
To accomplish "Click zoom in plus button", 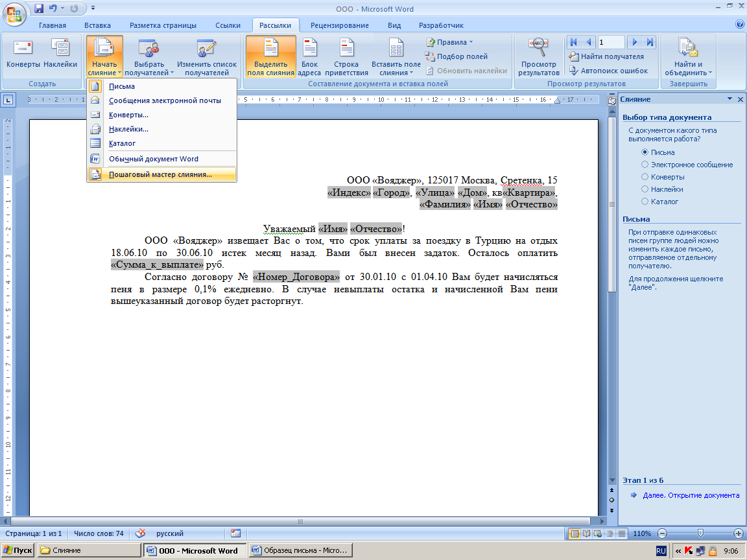I will tap(739, 534).
